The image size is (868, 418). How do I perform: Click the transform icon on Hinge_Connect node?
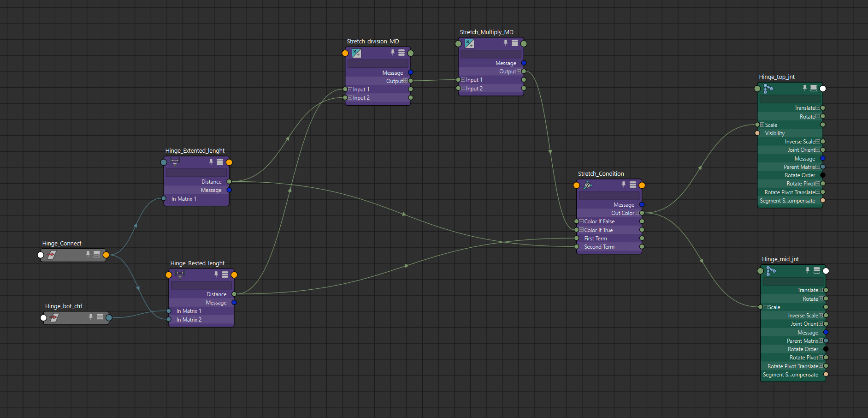(51, 255)
